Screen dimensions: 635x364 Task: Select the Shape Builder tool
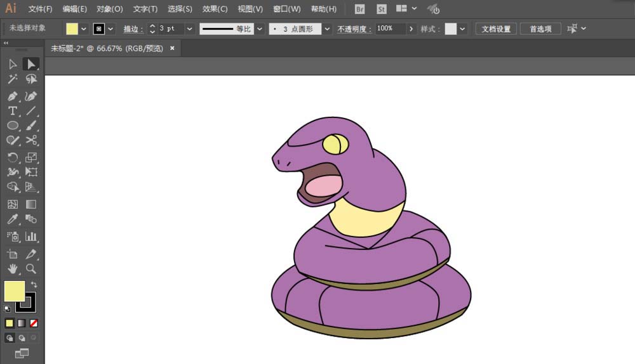pyautogui.click(x=13, y=187)
